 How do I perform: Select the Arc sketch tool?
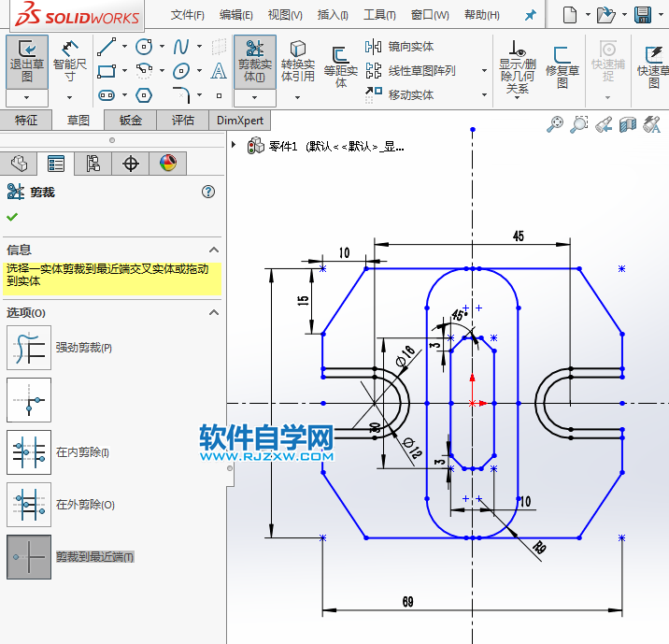144,71
